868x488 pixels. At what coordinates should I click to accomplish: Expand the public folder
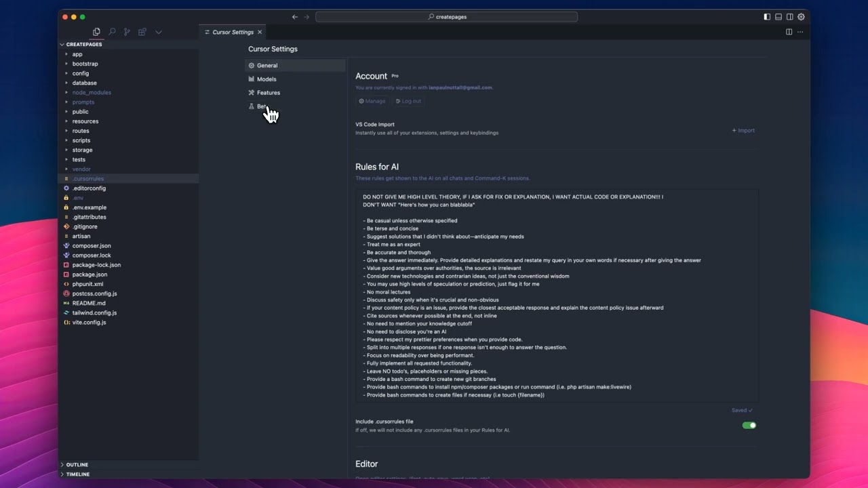tap(128, 112)
